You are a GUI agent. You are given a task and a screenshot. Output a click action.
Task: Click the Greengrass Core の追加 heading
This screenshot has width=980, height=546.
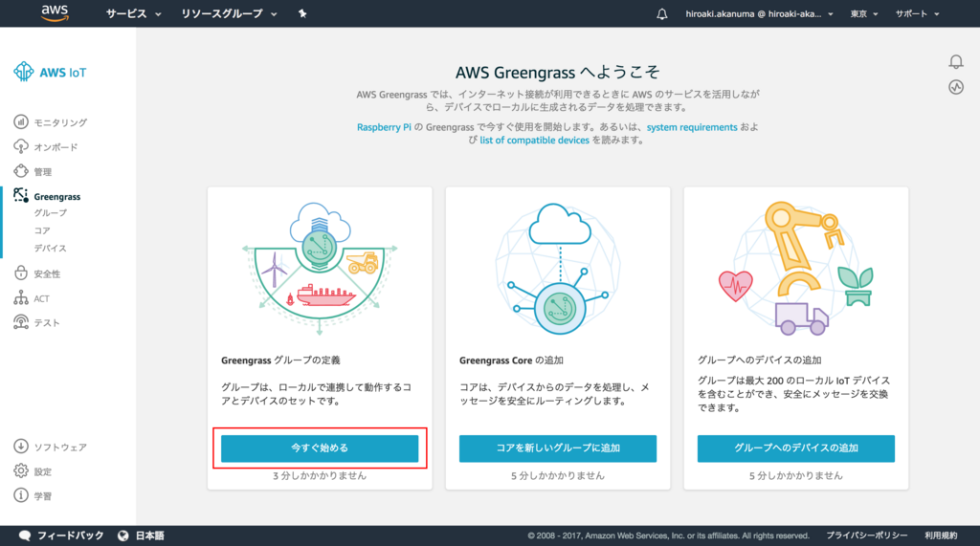coord(511,360)
